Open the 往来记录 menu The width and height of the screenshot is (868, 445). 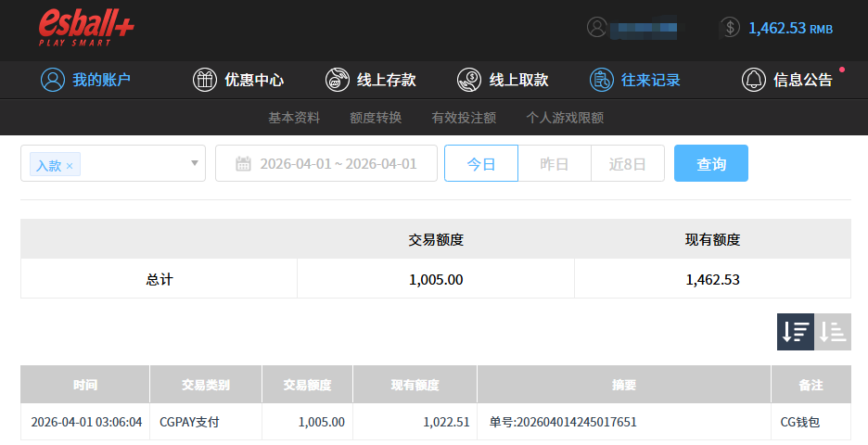point(635,80)
